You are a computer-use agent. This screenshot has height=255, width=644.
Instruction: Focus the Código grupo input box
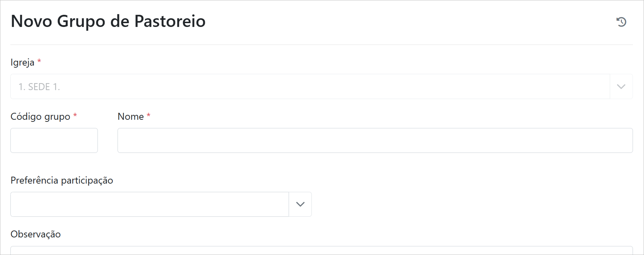[x=54, y=140]
